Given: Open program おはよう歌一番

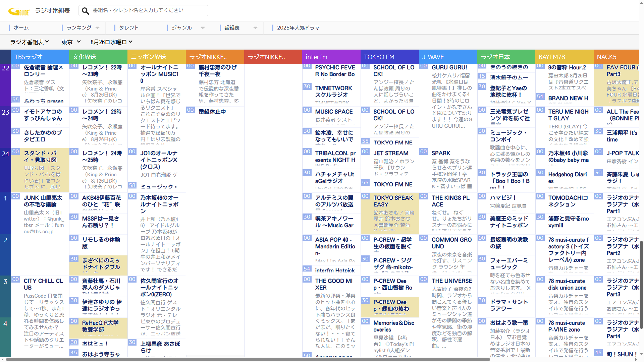Looking at the screenshot, I should coord(509,323).
